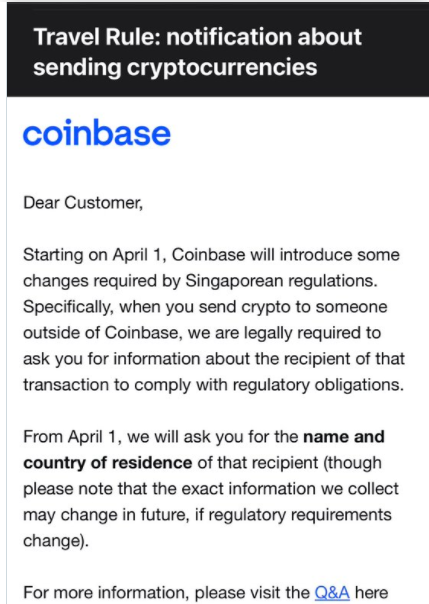Click the blue coinbase logo
This screenshot has width=429, height=604.
pyautogui.click(x=97, y=133)
